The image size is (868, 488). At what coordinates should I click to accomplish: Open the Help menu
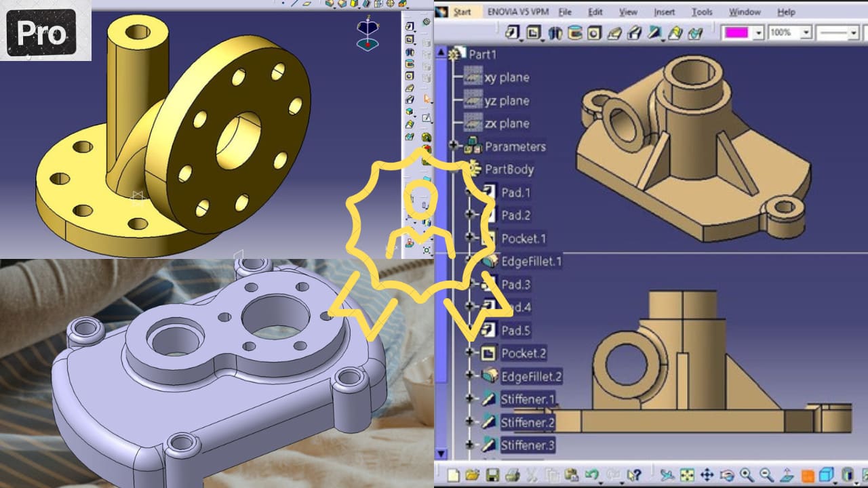point(786,12)
